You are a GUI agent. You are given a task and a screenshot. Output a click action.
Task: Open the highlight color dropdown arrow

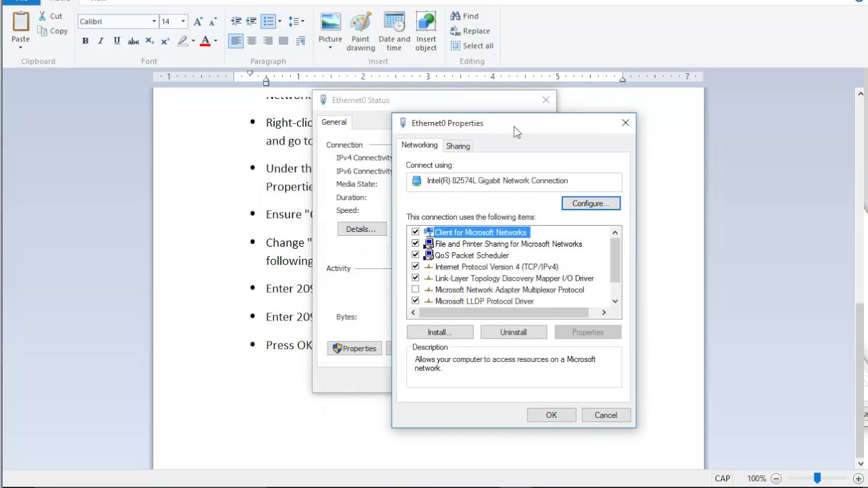(193, 41)
